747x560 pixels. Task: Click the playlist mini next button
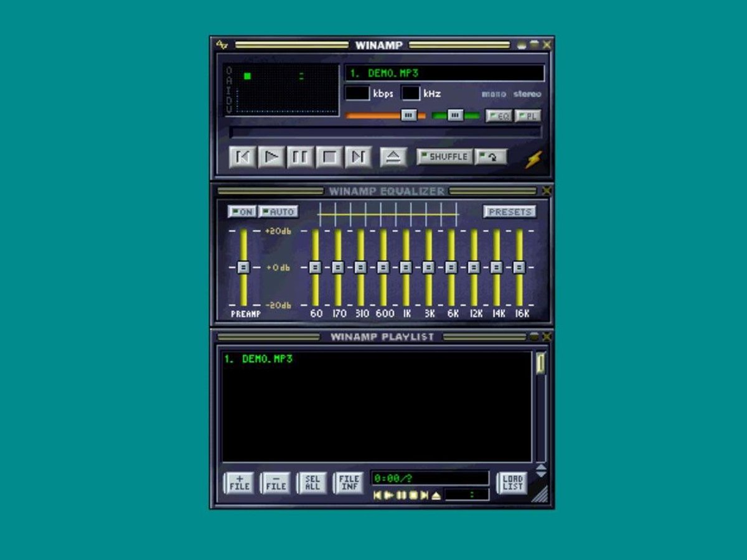click(x=424, y=495)
